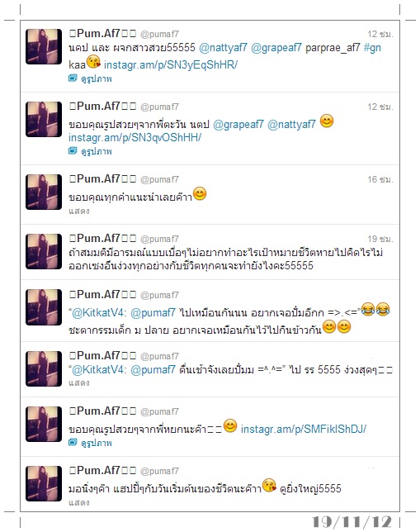
Task: Open link instagr.am/p/SMFikIShDJ/
Action: point(304,430)
